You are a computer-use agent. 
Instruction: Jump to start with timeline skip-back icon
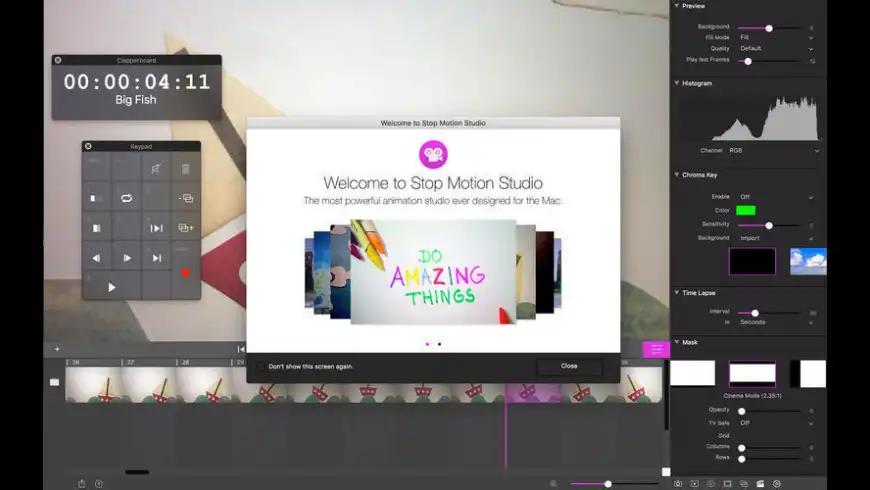(241, 349)
